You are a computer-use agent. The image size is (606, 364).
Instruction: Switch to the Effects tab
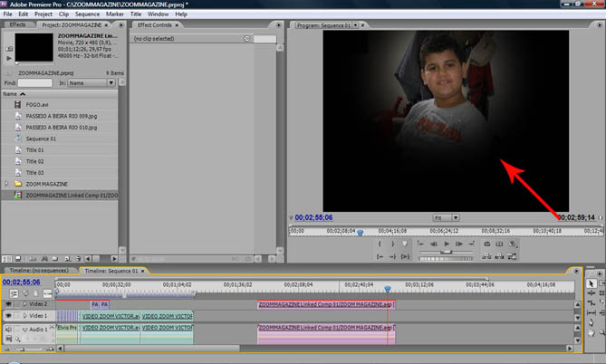[x=18, y=25]
